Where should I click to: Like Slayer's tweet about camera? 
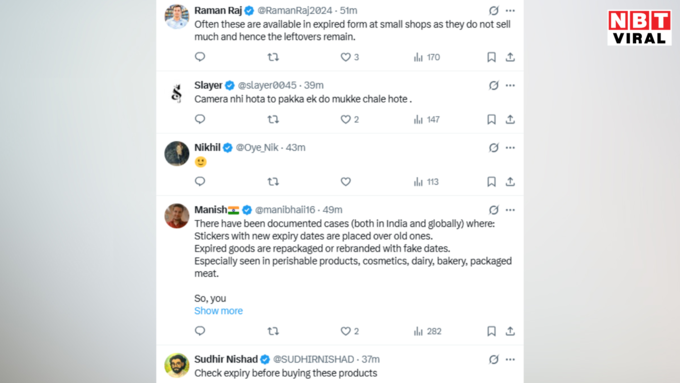point(346,119)
